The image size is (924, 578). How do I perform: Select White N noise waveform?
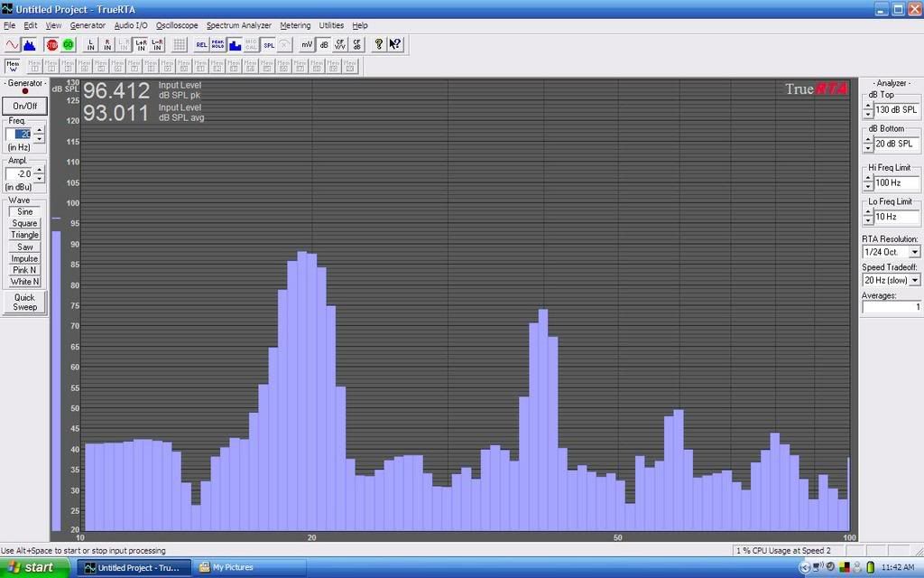[24, 282]
